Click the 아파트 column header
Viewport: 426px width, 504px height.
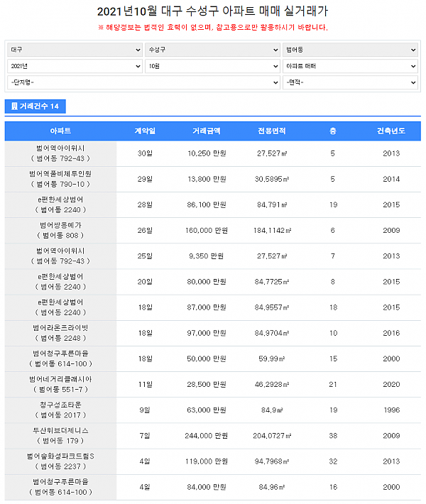click(60, 131)
